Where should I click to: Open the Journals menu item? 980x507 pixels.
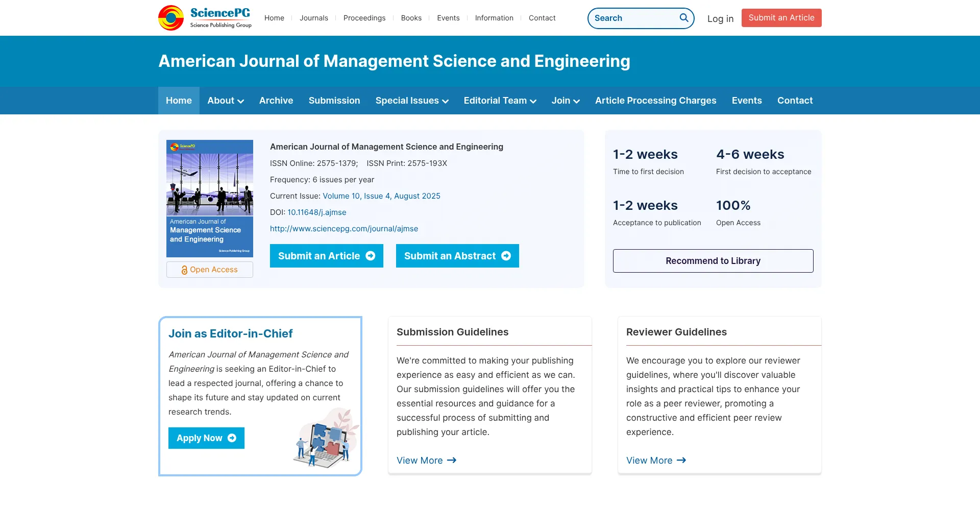pos(314,18)
